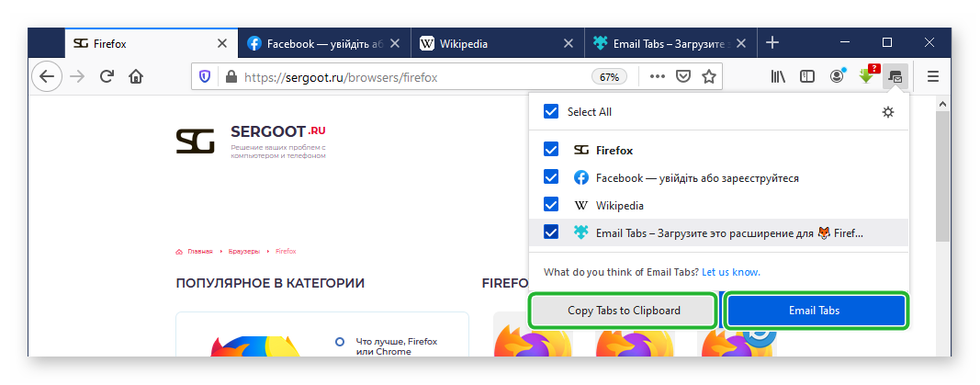Close the Wikipedia tab
Screen dimensions: 980x385
point(569,44)
